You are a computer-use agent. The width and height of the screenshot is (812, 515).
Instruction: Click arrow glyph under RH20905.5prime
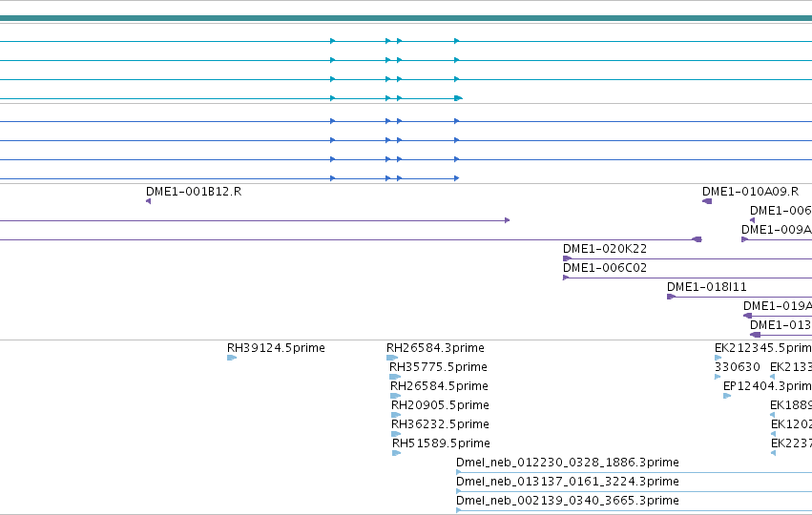(x=396, y=415)
